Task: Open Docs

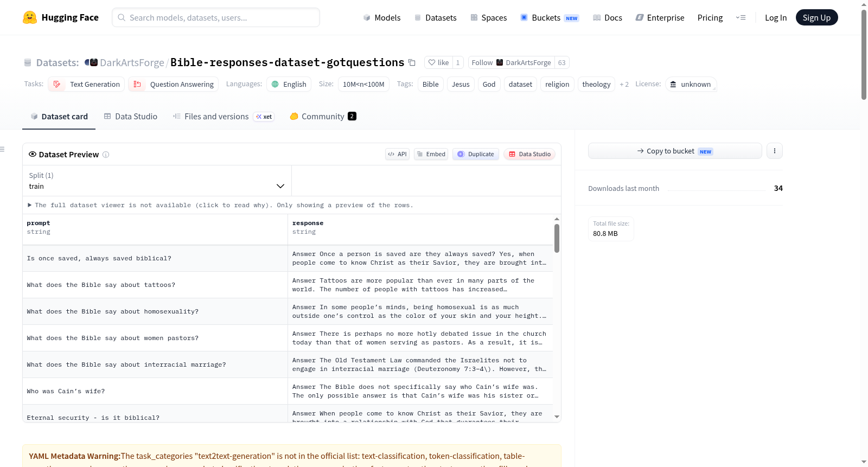Action: point(608,17)
